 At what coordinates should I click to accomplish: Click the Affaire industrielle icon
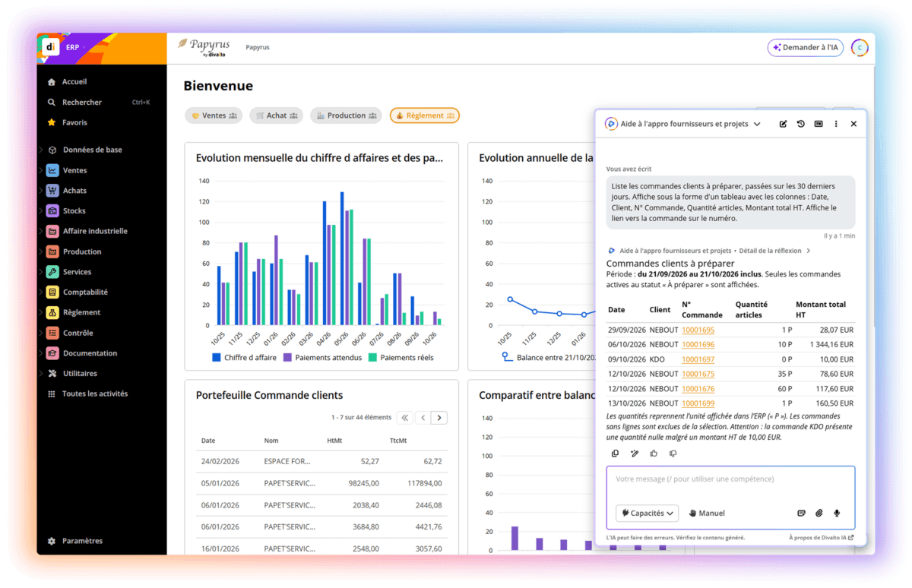pos(52,232)
